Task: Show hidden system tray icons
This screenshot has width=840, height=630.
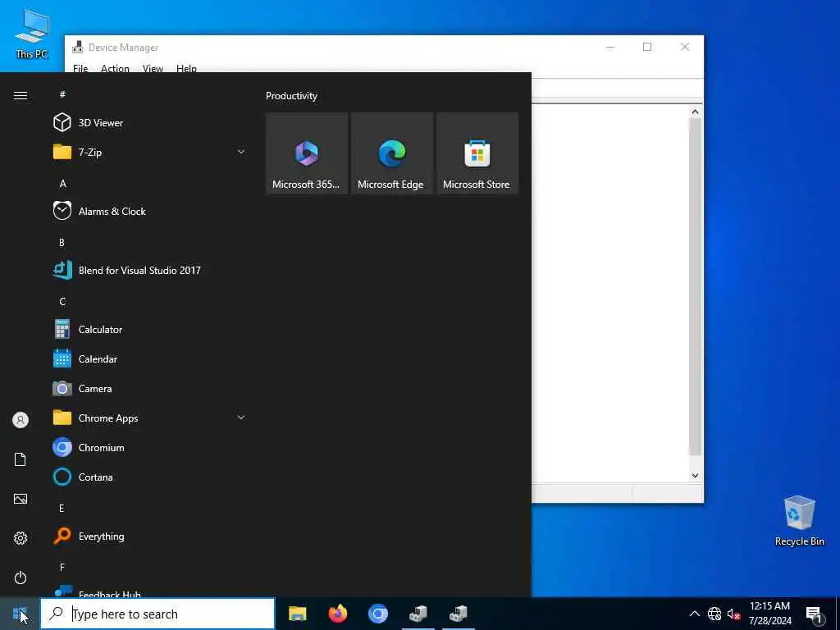Action: tap(694, 614)
